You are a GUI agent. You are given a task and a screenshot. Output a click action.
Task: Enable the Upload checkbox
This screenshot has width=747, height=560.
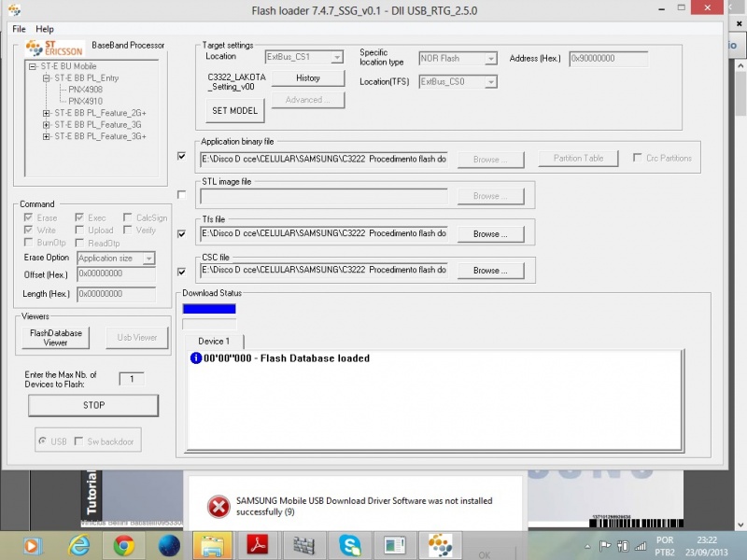pos(79,230)
